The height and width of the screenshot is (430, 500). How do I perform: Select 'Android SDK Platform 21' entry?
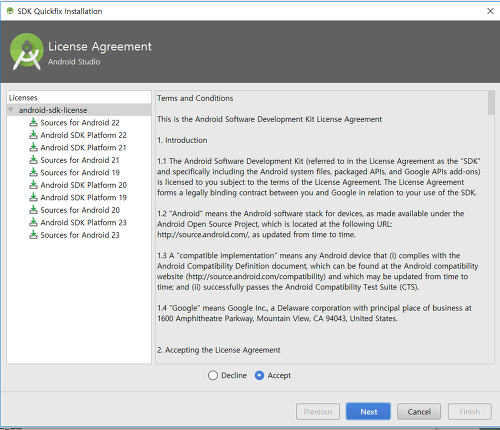coord(83,148)
